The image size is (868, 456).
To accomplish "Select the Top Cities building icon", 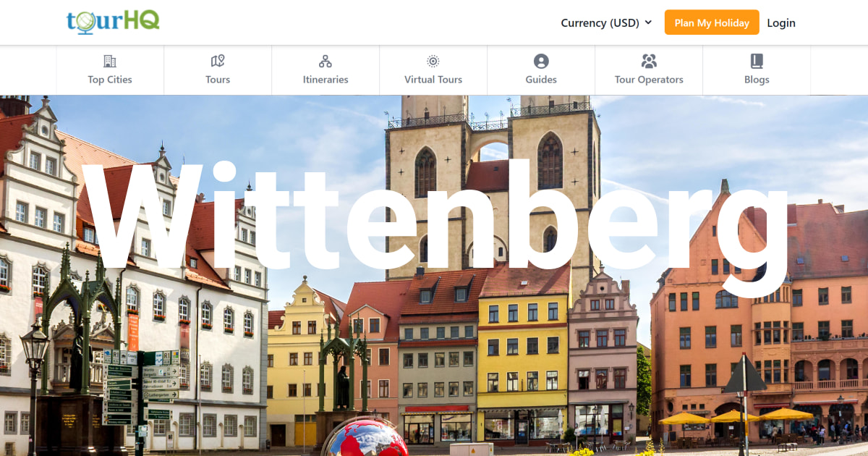I will (109, 61).
